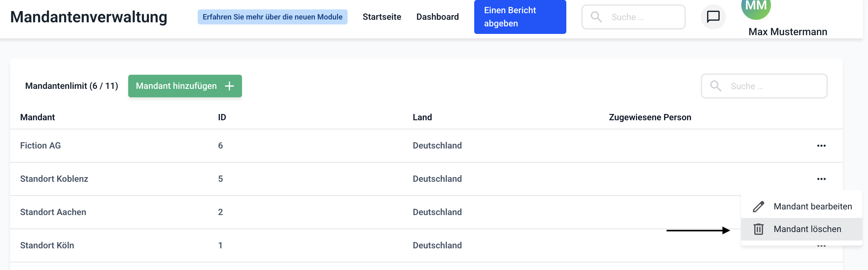Click the magnifier icon in table search
Screen dimensions: 868x270
tap(715, 86)
